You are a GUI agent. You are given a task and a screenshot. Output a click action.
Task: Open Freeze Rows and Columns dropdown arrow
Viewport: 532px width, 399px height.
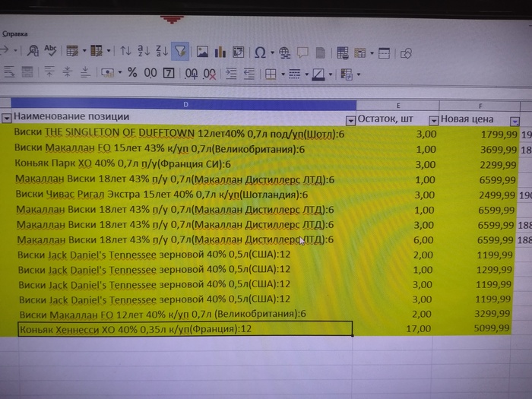(x=372, y=53)
